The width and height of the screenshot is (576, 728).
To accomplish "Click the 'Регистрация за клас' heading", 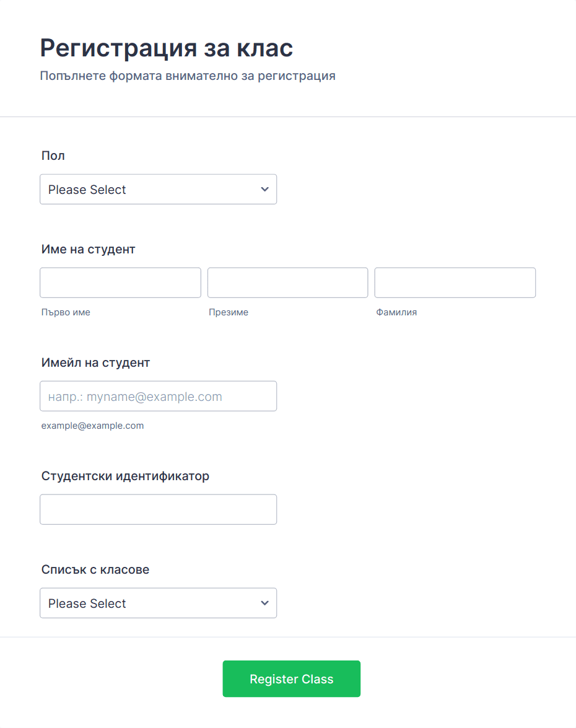I will click(x=167, y=48).
